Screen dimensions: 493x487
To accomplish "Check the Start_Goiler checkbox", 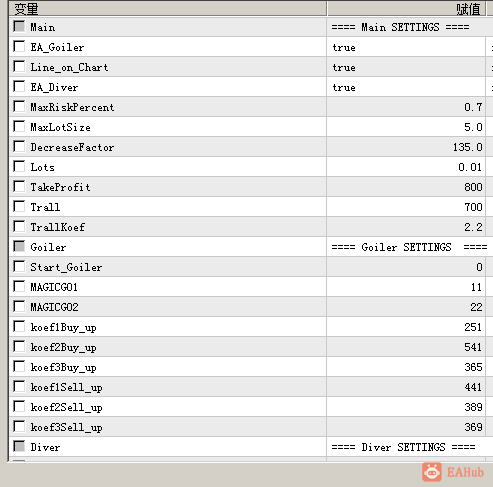I will click(x=19, y=266).
